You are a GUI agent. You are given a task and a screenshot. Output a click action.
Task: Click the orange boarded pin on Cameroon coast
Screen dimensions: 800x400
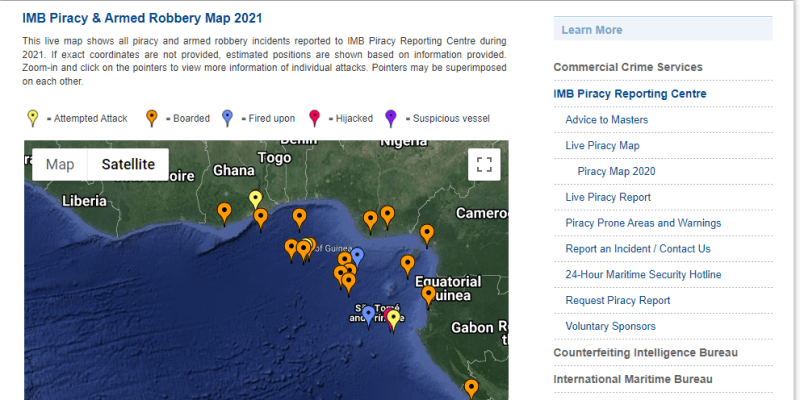tap(427, 234)
